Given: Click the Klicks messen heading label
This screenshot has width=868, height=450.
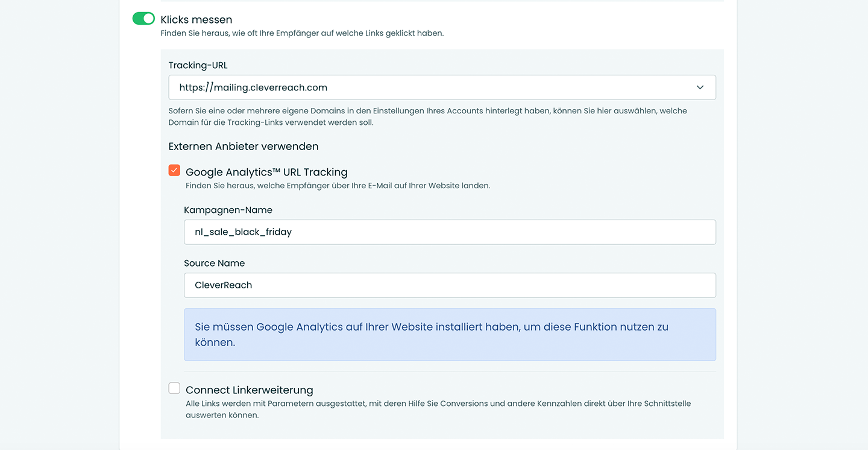Looking at the screenshot, I should [196, 20].
